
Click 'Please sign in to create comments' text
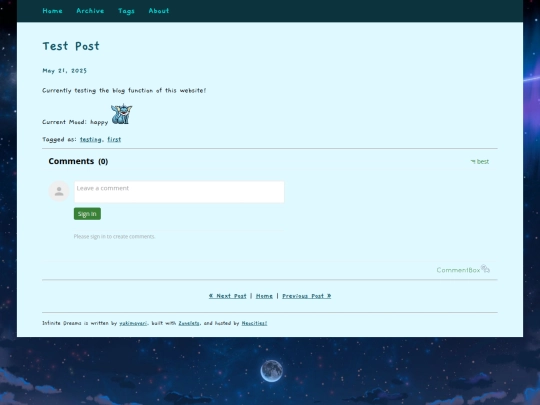tap(114, 237)
